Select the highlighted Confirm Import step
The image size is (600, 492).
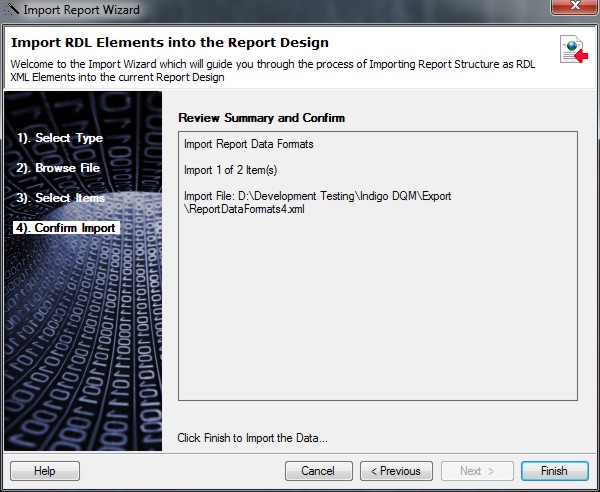click(x=65, y=228)
